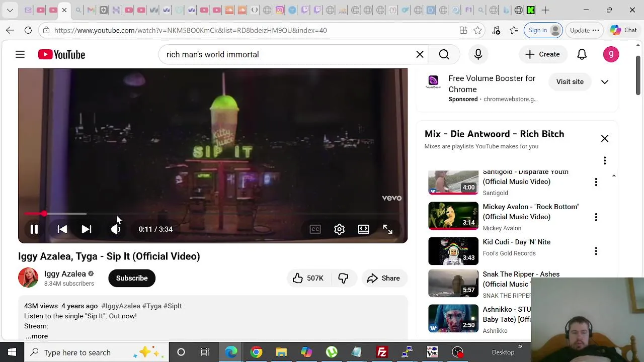Go to YouTube home via logo

pos(61,54)
